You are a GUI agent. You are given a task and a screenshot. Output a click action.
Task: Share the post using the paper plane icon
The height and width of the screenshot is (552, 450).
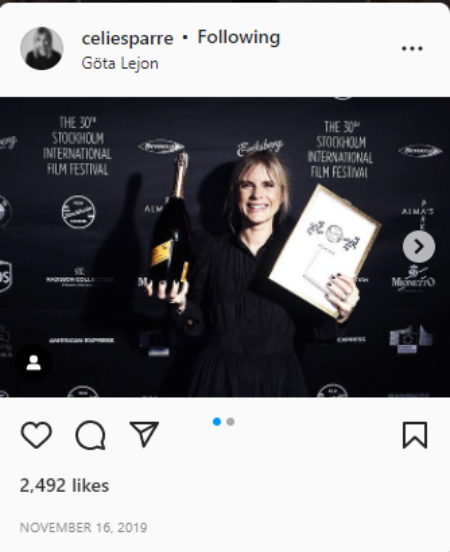click(144, 434)
